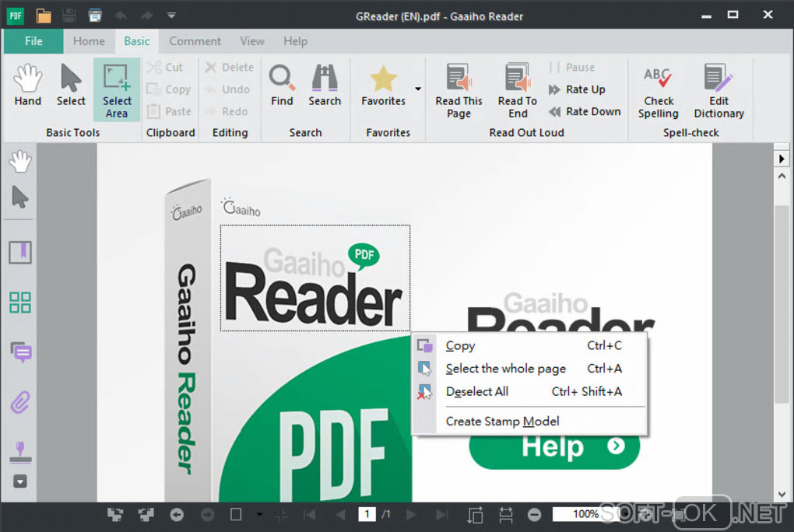Choose Copy in context menu
Viewport: 794px width, 532px height.
529,346
